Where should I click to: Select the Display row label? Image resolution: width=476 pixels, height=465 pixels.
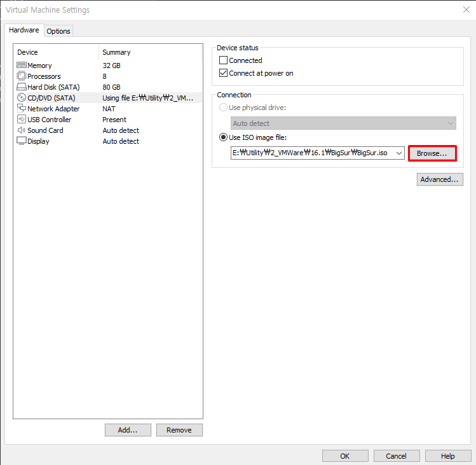coord(38,141)
